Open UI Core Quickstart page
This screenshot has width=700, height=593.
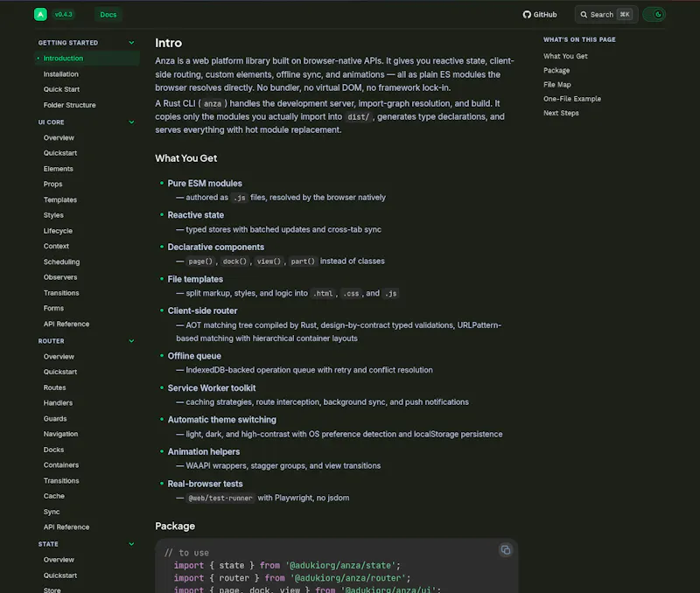pyautogui.click(x=59, y=153)
